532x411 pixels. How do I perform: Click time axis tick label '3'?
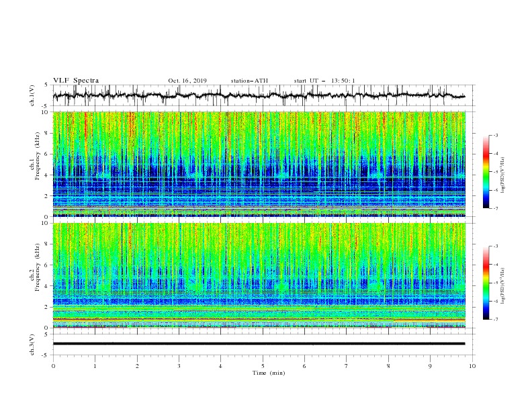[179, 366]
